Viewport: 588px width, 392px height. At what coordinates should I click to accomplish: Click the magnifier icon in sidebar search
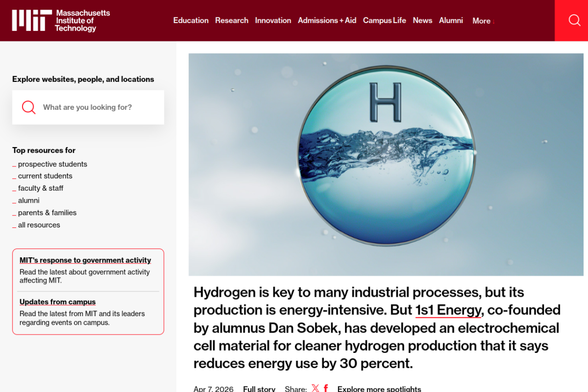[x=29, y=107]
